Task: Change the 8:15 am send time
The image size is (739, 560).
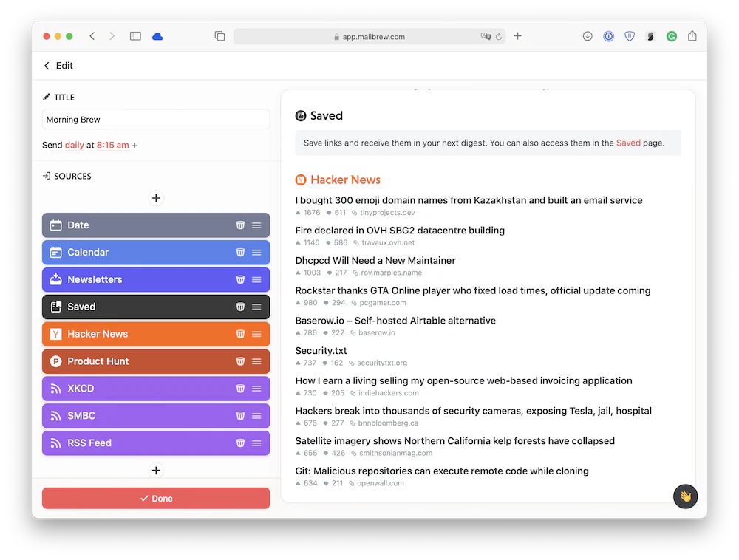Action: pos(112,146)
